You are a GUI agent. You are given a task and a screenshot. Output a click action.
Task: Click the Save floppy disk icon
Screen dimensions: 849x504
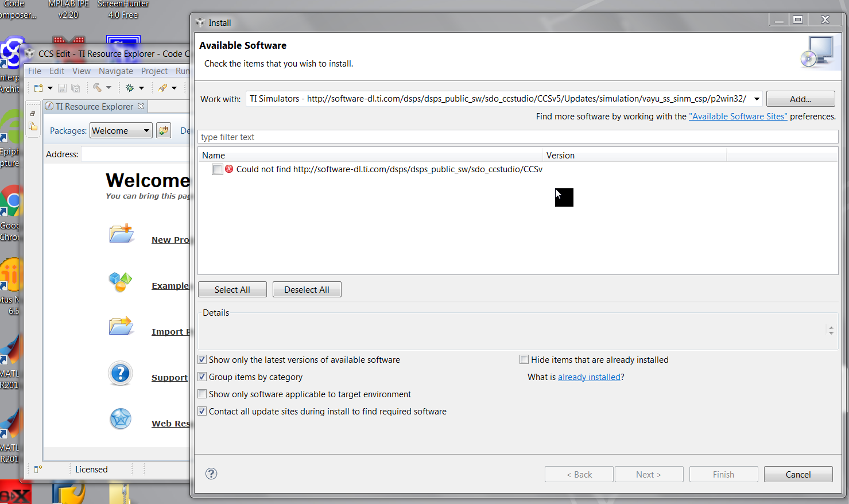click(62, 88)
